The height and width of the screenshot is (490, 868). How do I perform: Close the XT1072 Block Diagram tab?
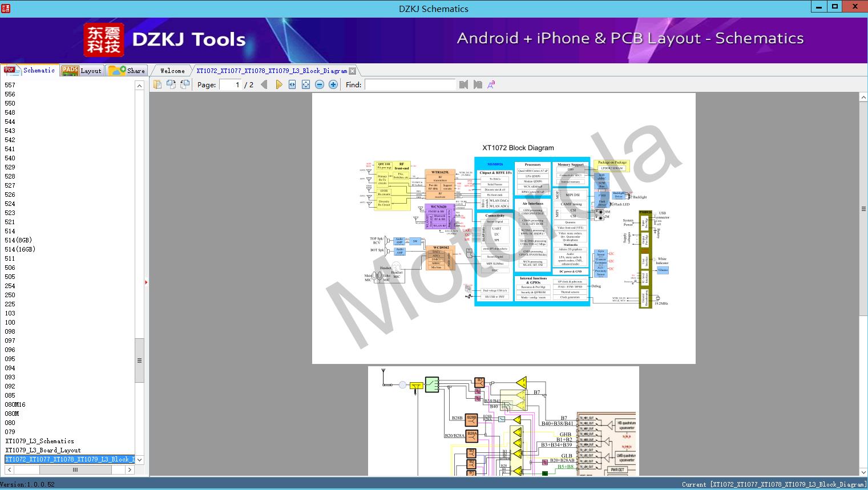tap(353, 71)
